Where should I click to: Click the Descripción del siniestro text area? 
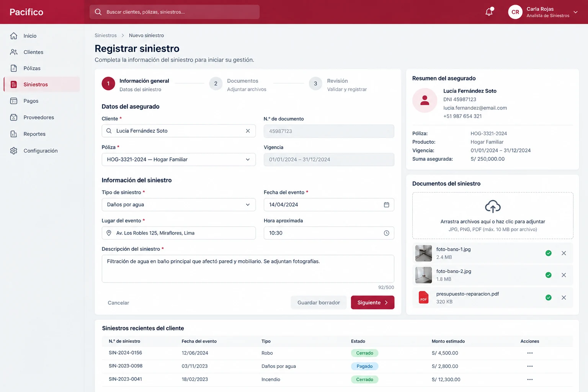pyautogui.click(x=248, y=269)
